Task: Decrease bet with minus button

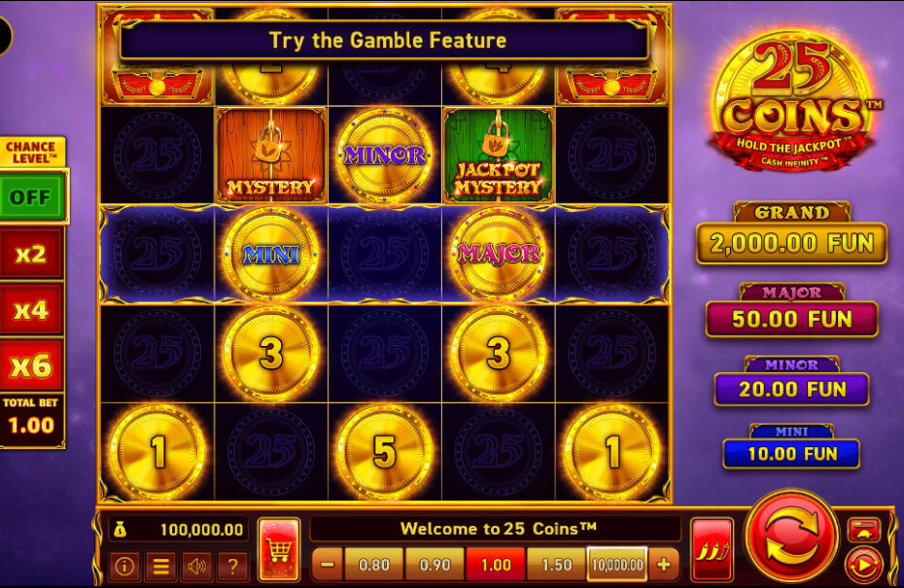Action: pyautogui.click(x=328, y=565)
